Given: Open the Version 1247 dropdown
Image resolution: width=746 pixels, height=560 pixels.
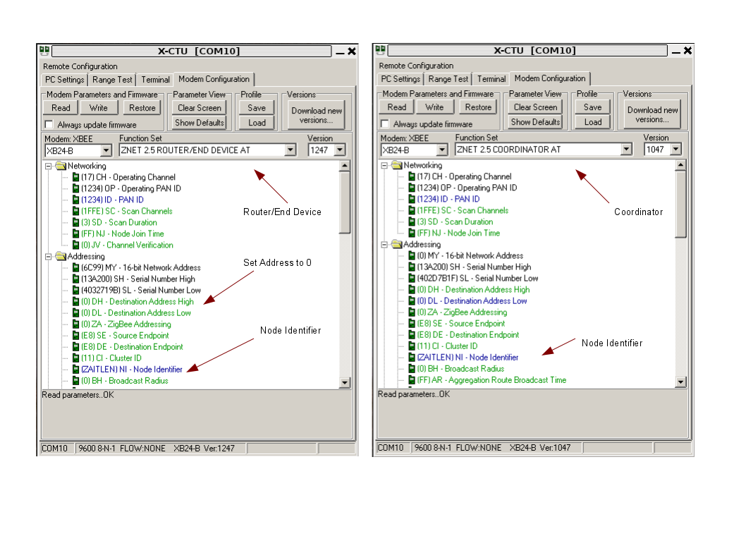Looking at the screenshot, I should (x=338, y=150).
